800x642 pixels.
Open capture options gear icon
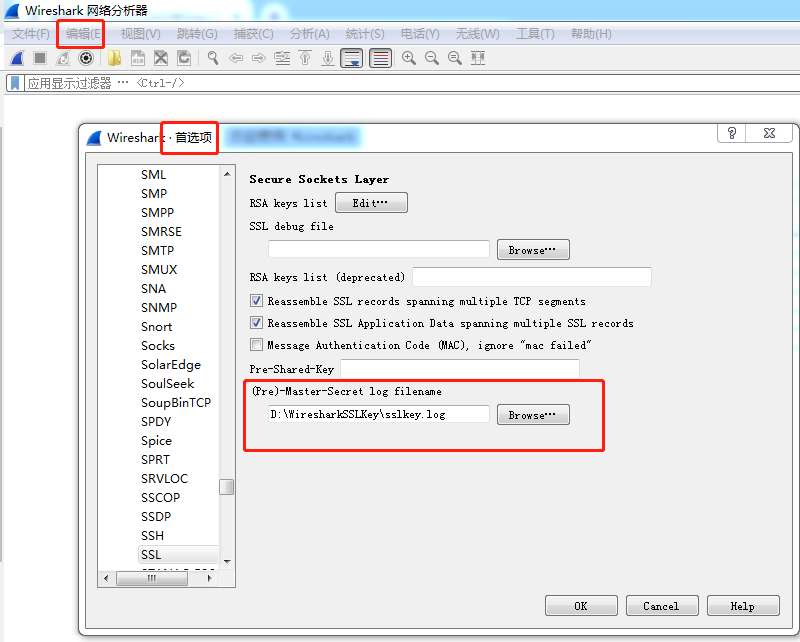coord(86,58)
